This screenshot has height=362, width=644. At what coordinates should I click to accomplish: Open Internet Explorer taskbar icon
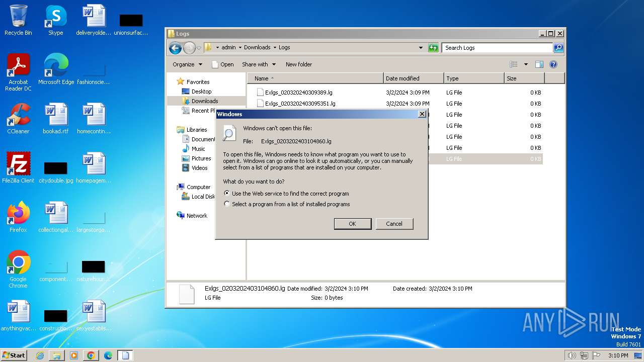40,355
